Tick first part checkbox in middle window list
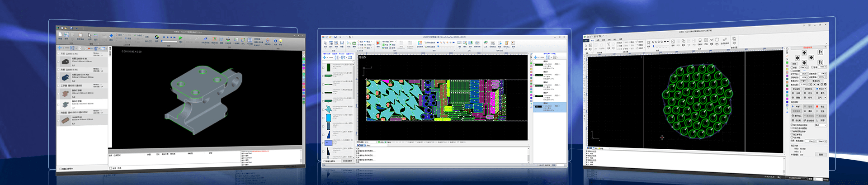Viewport: 868px width, 185px height. click(323, 68)
